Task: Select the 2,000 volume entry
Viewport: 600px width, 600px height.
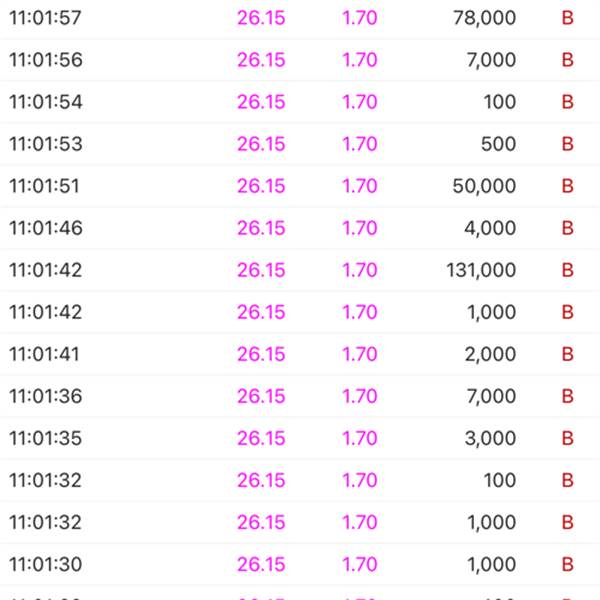Action: pyautogui.click(x=491, y=354)
